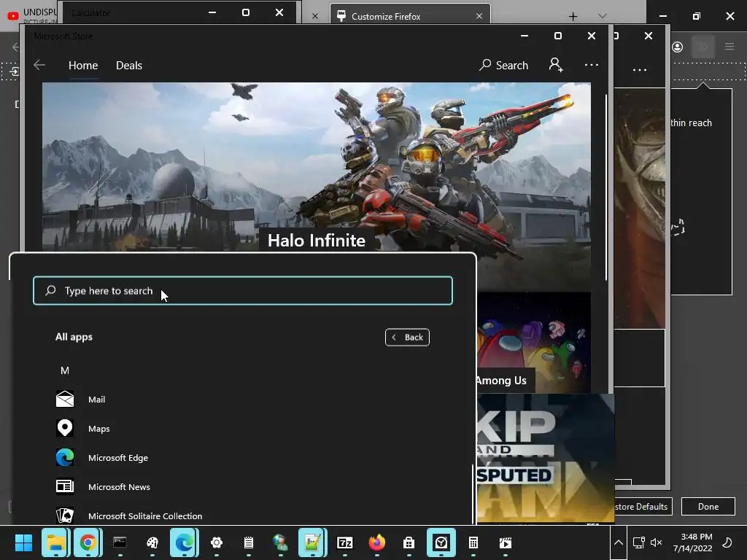This screenshot has height=560, width=747.
Task: Open the Firefox hamburger menu
Action: [729, 47]
